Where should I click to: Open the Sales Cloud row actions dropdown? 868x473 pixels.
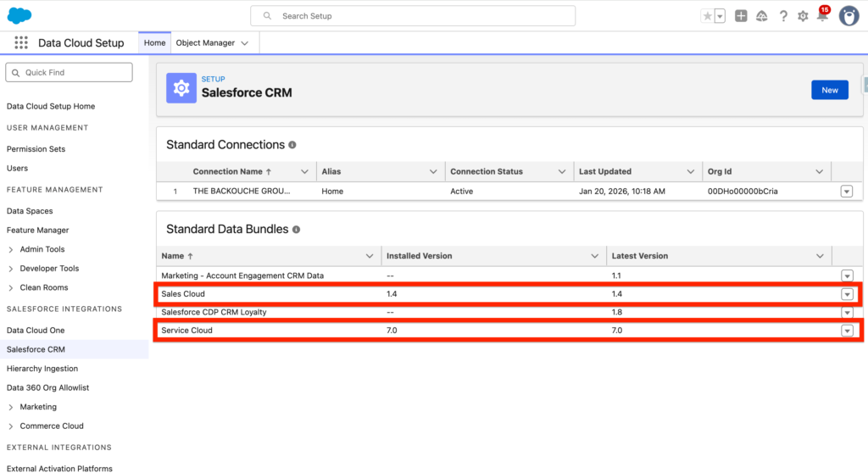pos(846,294)
